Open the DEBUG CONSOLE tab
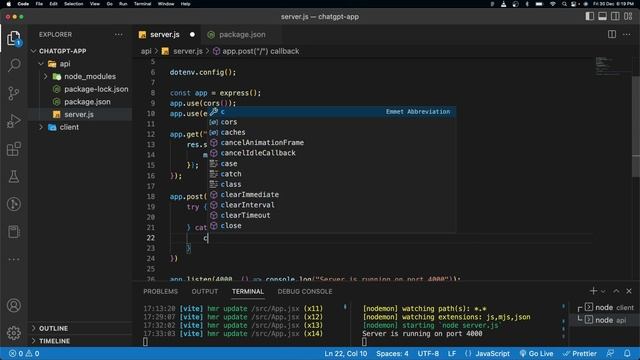 304,291
